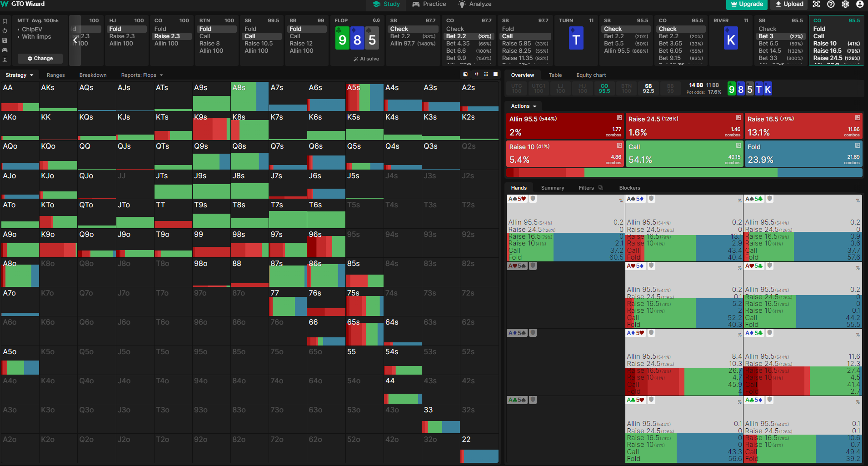Switch matrix to the grid view icon
Image resolution: width=868 pixels, height=466 pixels.
(x=486, y=74)
